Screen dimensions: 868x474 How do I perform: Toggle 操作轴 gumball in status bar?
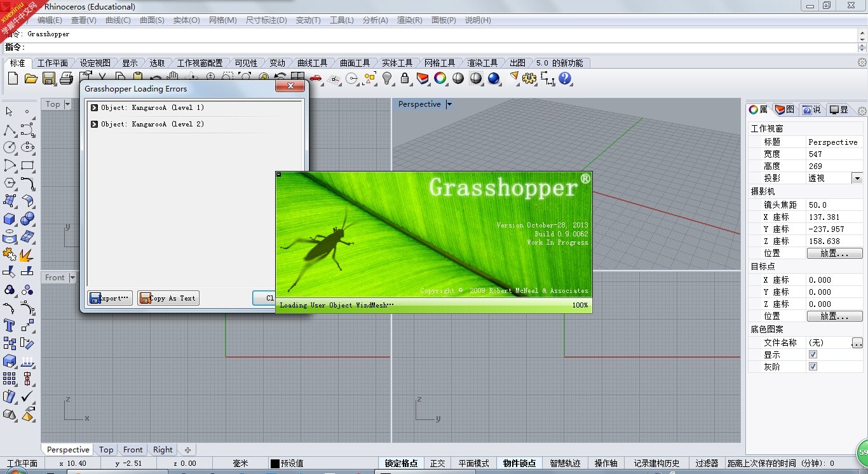(x=606, y=463)
